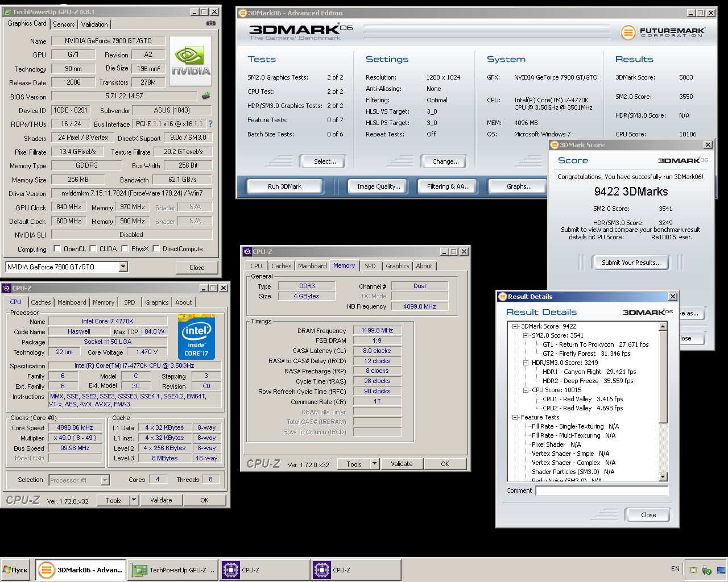Collapse the 3DMark Score: 9422 tree node
This screenshot has width=728, height=582.
click(515, 326)
